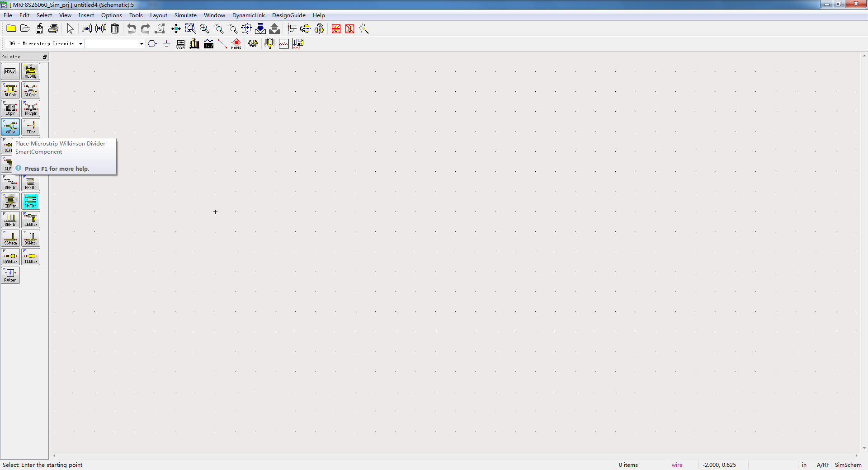Undock the Palette panel float button
The width and height of the screenshot is (868, 470).
[x=45, y=57]
